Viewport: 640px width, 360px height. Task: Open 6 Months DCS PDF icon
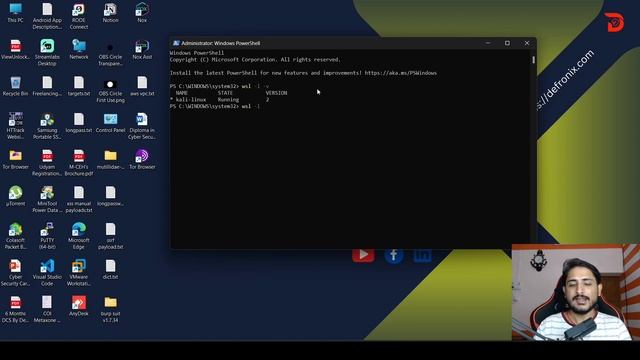16,310
